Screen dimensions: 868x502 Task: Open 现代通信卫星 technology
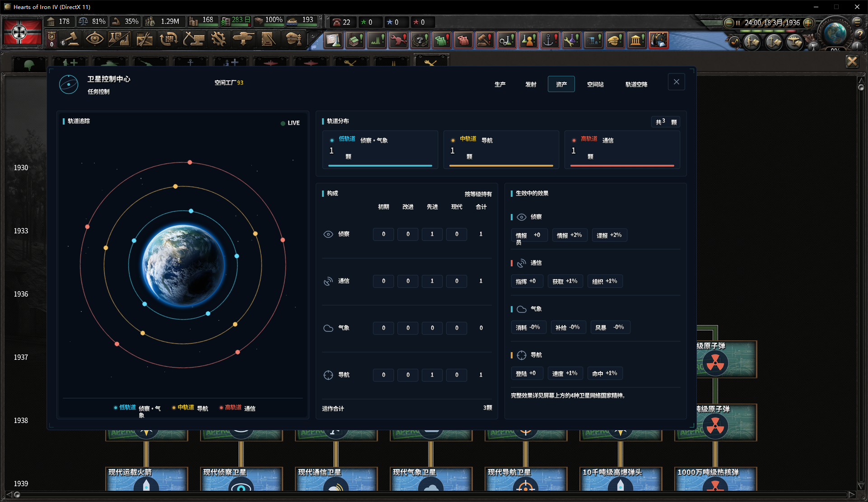pos(336,479)
